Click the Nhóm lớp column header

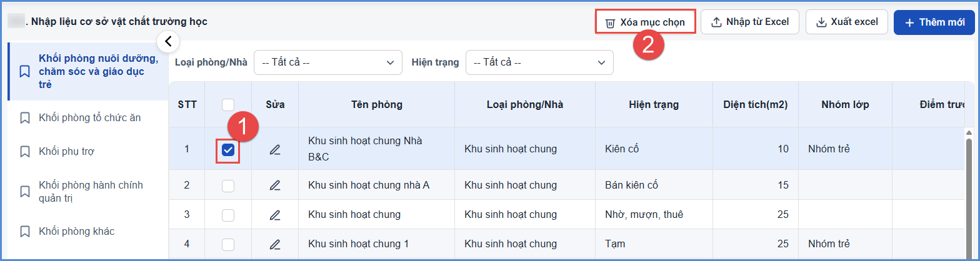845,105
